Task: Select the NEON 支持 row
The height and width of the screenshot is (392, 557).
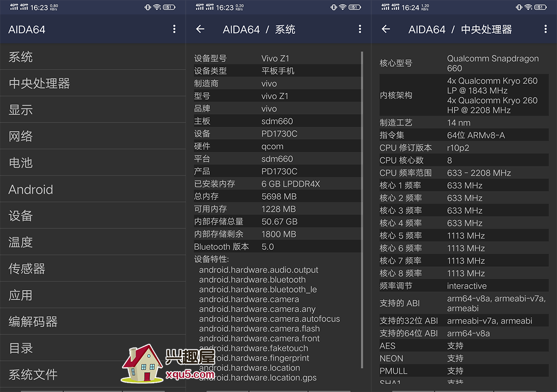Action: 464,358
